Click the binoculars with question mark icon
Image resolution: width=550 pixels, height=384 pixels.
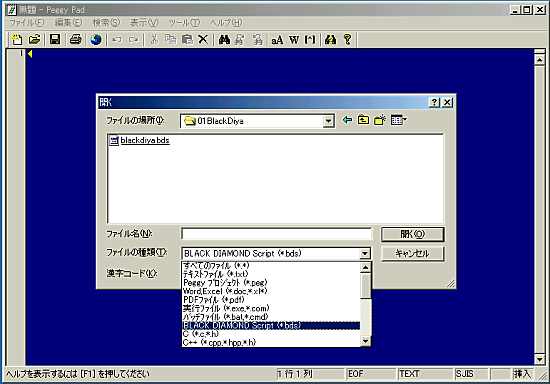pyautogui.click(x=330, y=39)
